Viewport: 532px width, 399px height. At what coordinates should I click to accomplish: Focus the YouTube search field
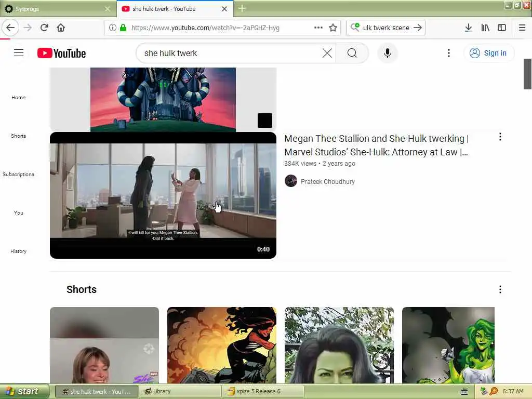coord(231,54)
